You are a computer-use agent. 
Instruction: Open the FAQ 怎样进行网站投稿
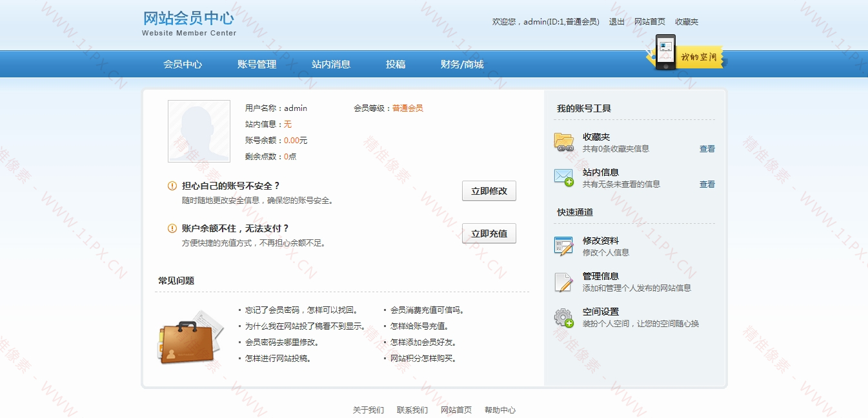pos(278,359)
